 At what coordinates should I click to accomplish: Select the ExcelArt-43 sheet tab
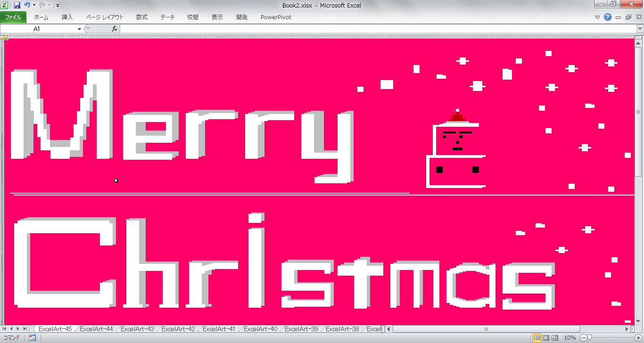pyautogui.click(x=137, y=329)
